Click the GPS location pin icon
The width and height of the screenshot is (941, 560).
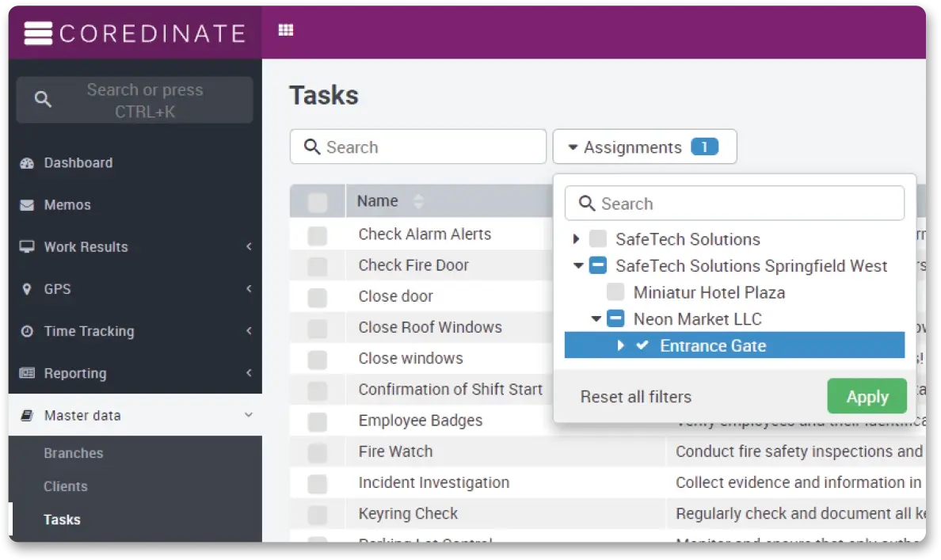point(28,289)
